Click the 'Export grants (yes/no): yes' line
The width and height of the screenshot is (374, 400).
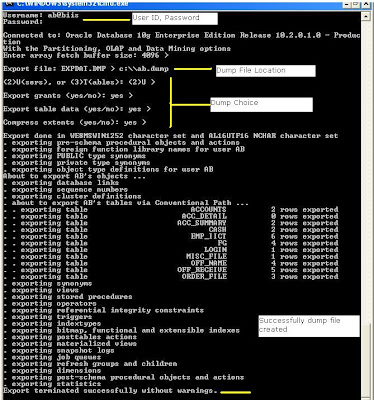click(68, 96)
